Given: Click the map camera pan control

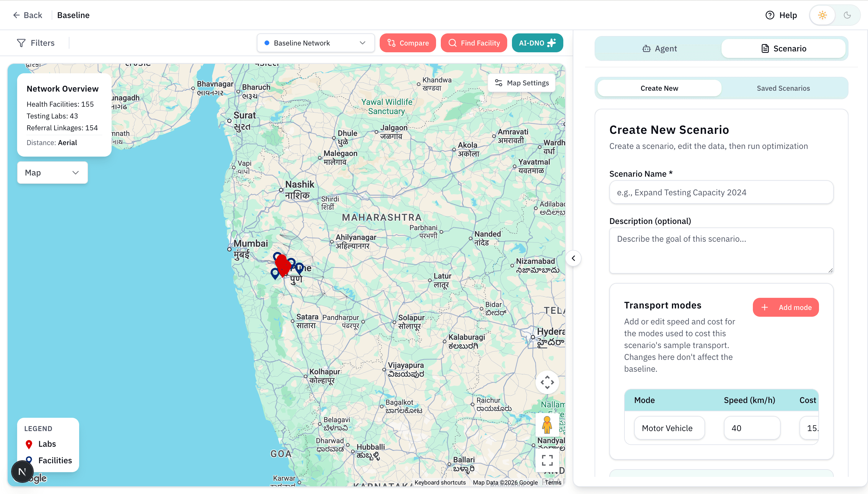Looking at the screenshot, I should [547, 382].
